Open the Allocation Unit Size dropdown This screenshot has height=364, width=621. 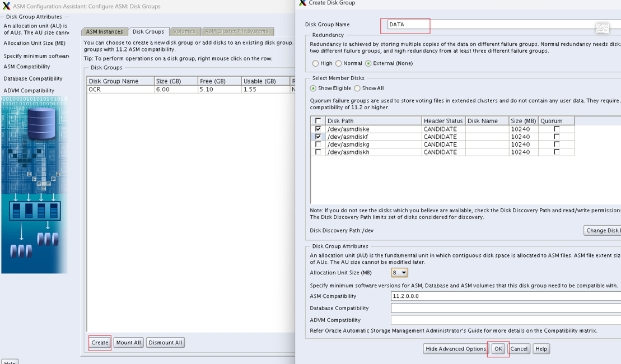click(399, 273)
